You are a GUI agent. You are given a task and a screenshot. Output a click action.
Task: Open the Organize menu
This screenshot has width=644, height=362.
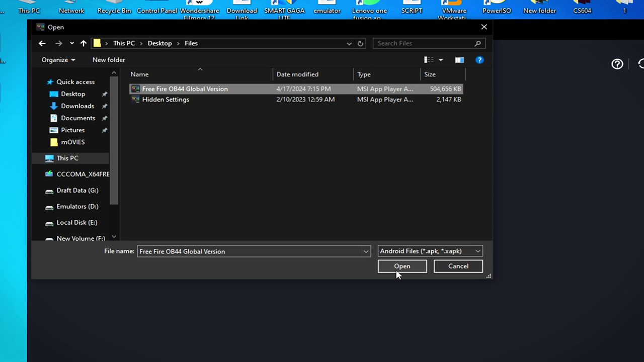tap(58, 60)
